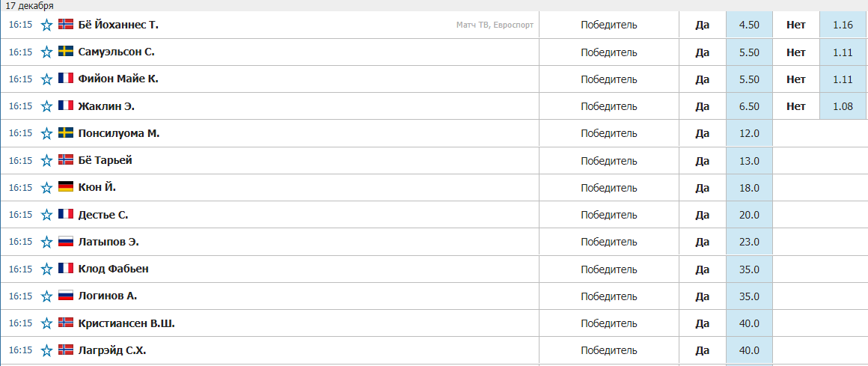Click the 16:15 time on Самуэльсон С. row
Viewport: 868px width, 366px height.
(20, 52)
